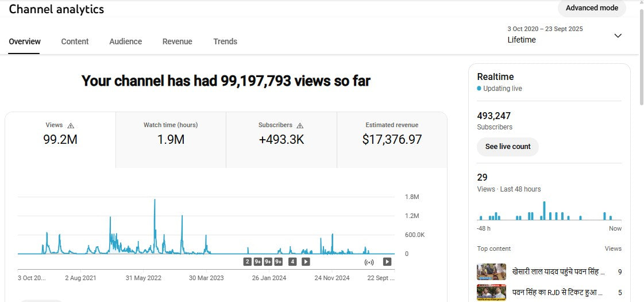The height and width of the screenshot is (302, 644).
Task: Go to the Revenue tab
Action: (x=177, y=41)
